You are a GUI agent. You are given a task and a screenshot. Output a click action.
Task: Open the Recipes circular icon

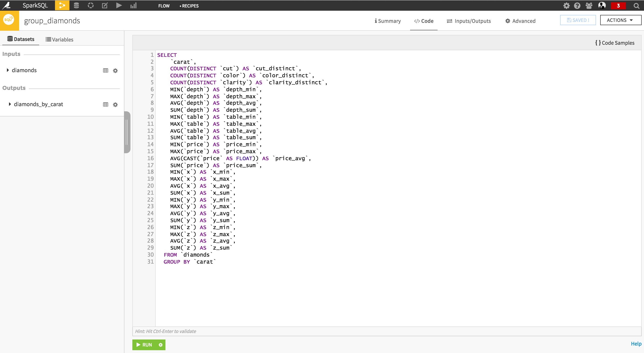tap(90, 6)
